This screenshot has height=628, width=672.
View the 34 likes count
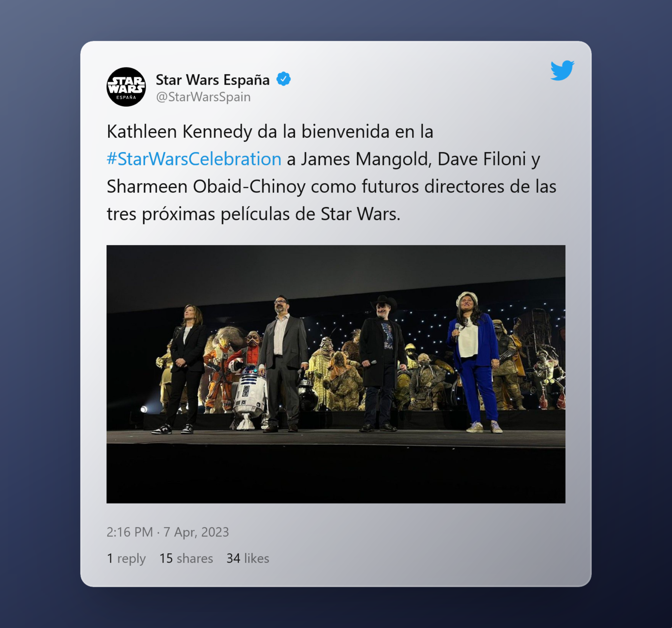(x=247, y=559)
